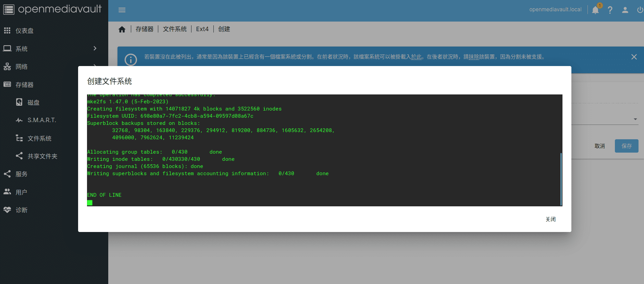Screen dimensions: 644x284
Task: Open 磁盘 disks page
Action: [33, 103]
